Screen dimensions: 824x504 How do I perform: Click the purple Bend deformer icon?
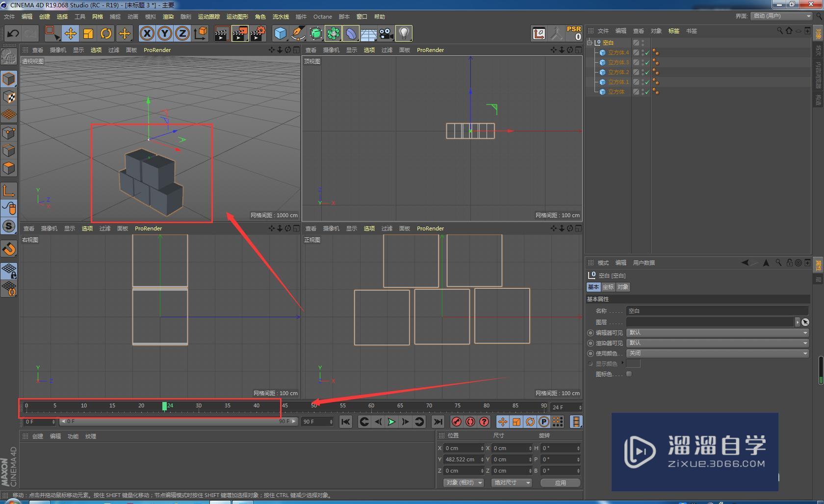click(351, 33)
